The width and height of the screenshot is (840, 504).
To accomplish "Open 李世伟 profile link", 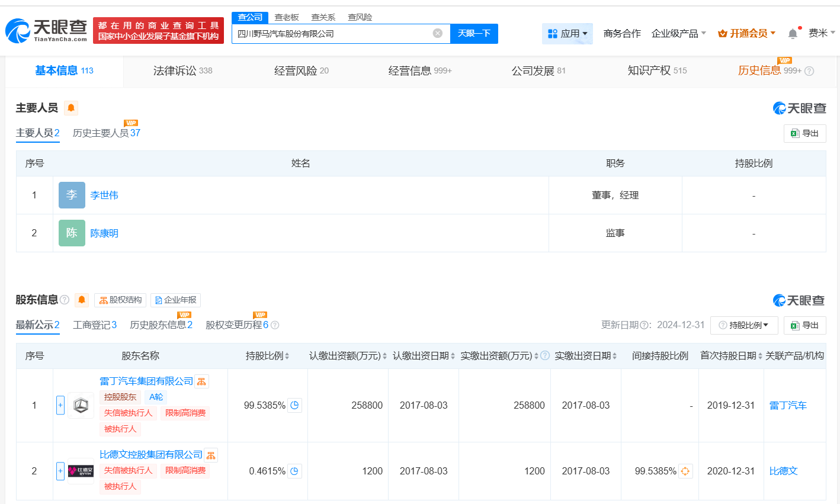I will pos(104,195).
